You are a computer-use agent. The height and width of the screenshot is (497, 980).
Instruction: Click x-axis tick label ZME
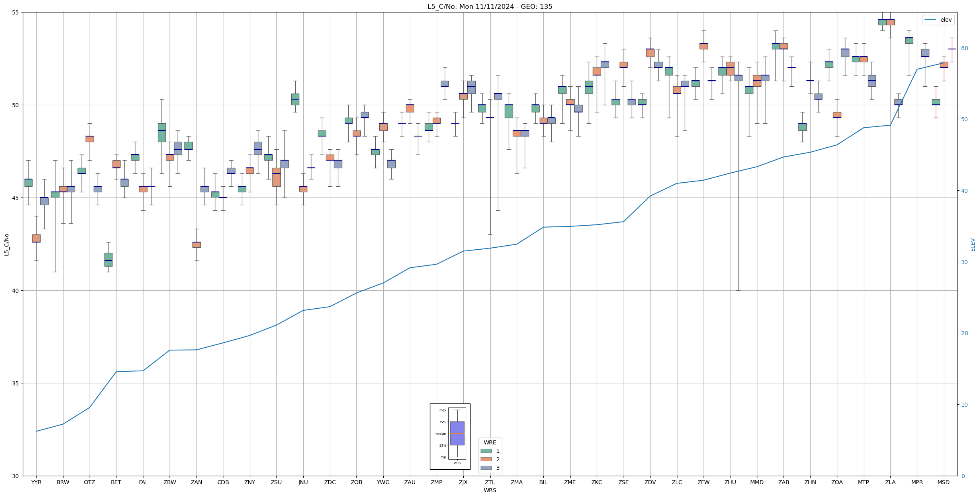(570, 482)
